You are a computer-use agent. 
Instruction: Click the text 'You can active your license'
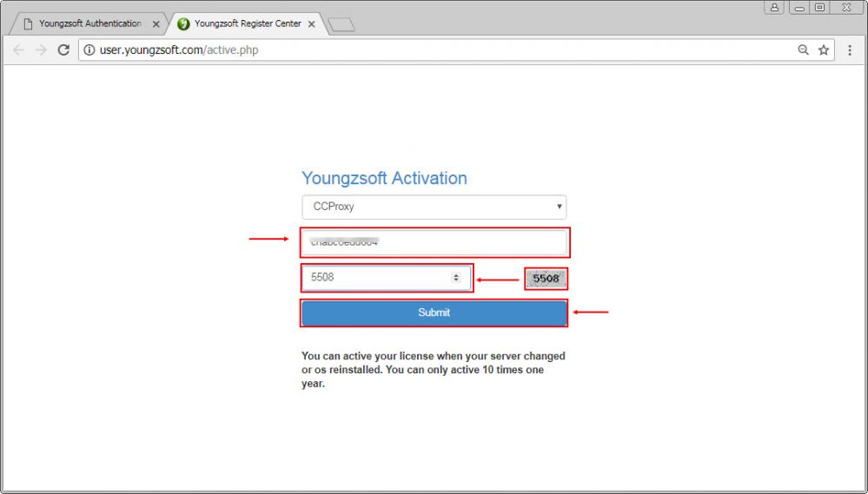point(368,356)
